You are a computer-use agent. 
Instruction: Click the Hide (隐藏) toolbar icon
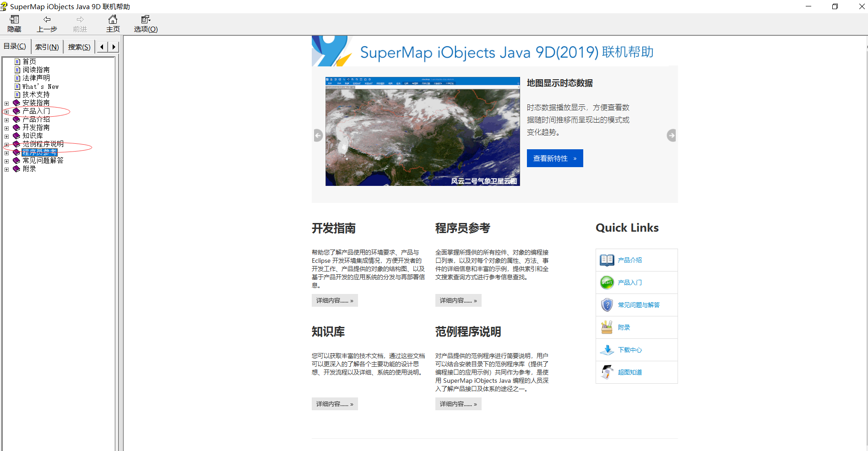tap(14, 19)
